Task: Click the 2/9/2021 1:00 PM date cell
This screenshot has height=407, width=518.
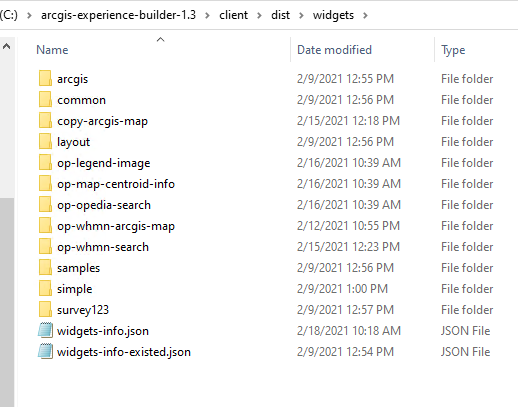Action: pos(342,289)
